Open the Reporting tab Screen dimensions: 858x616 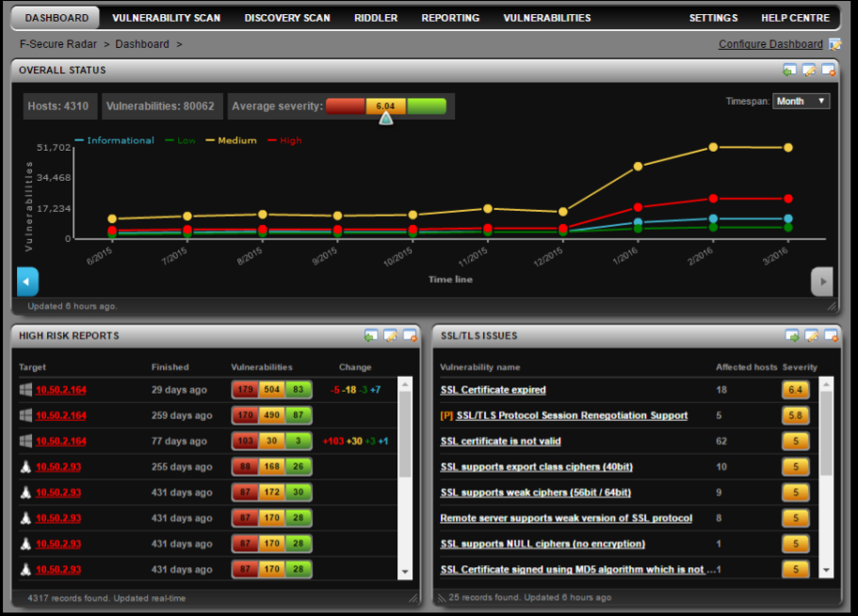tap(450, 18)
